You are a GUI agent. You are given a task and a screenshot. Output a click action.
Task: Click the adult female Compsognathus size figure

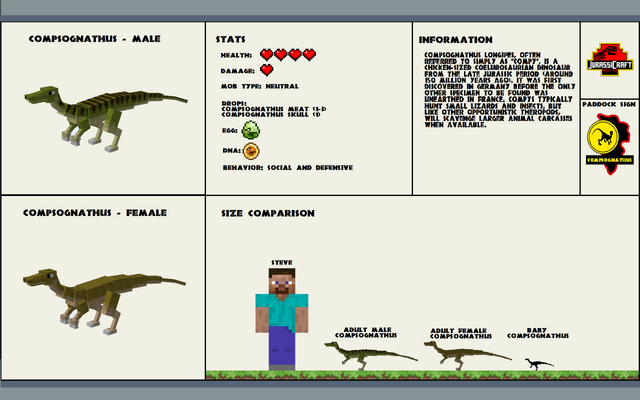(x=467, y=356)
